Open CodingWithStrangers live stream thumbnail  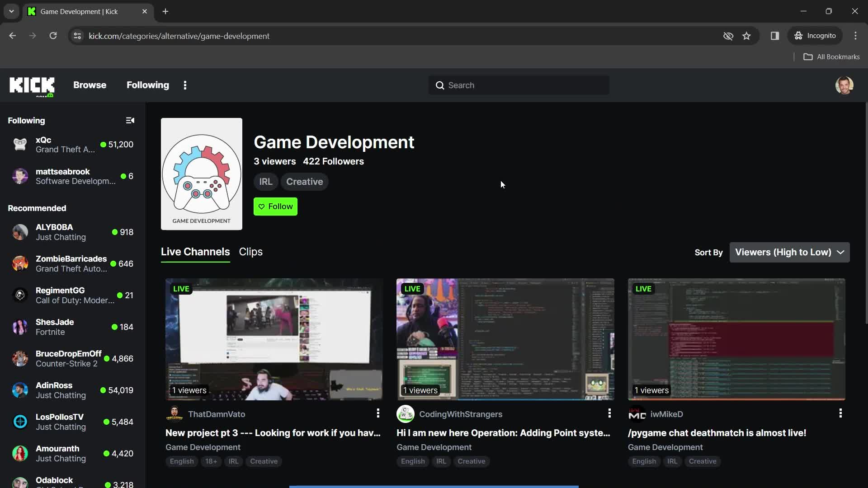(505, 339)
